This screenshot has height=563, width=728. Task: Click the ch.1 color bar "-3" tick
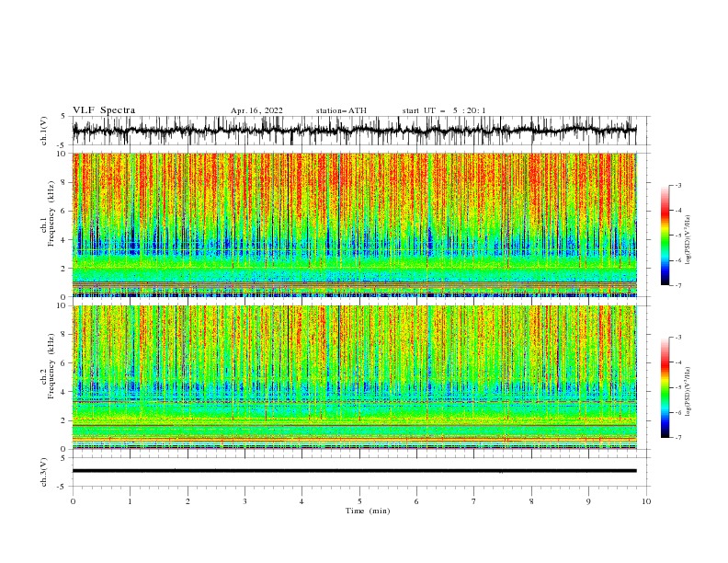678,185
